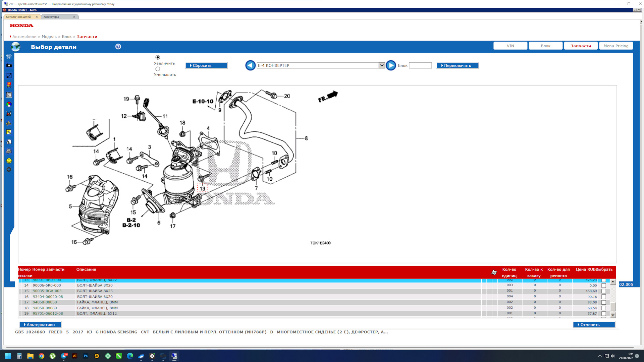Click the Блок number input field

(x=420, y=65)
